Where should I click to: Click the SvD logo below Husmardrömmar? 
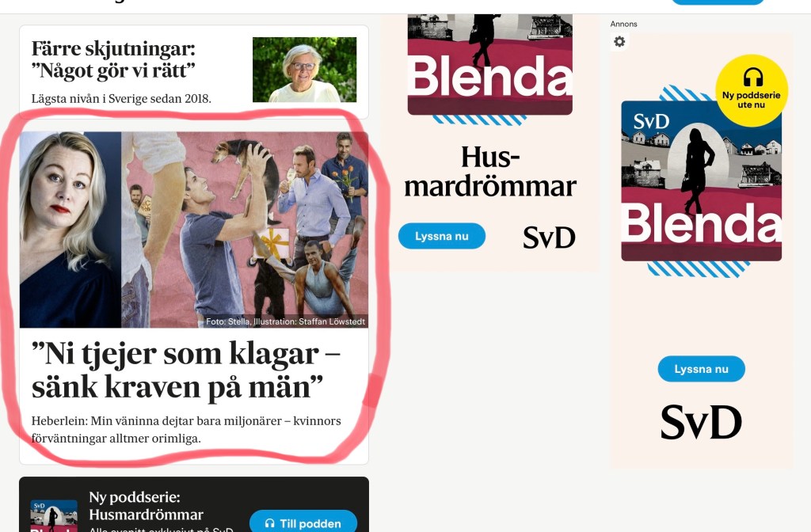[x=549, y=237]
